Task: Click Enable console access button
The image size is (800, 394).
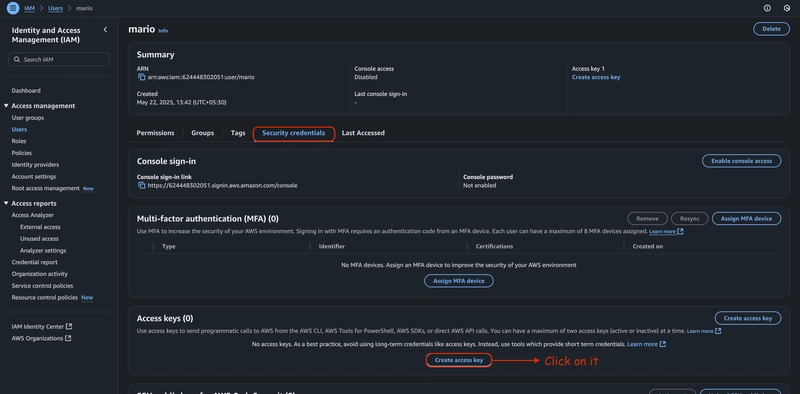Action: [x=741, y=161]
